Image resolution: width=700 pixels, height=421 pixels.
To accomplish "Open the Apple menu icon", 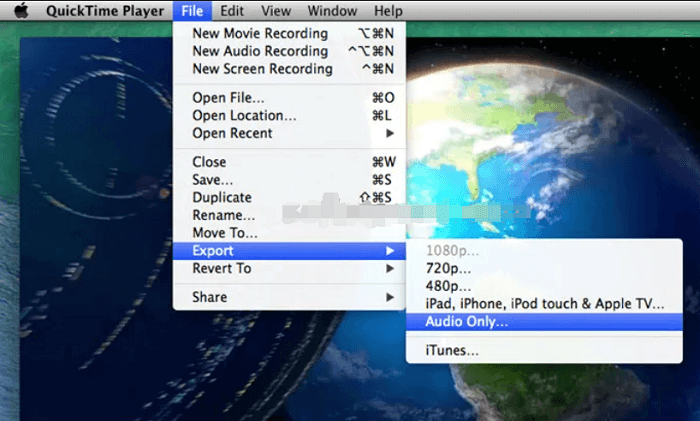I will click(x=20, y=11).
